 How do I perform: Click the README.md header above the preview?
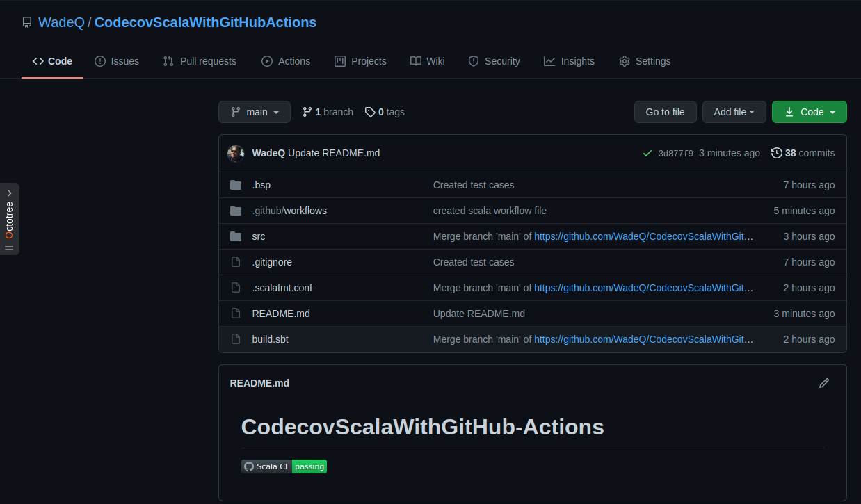pyautogui.click(x=259, y=383)
